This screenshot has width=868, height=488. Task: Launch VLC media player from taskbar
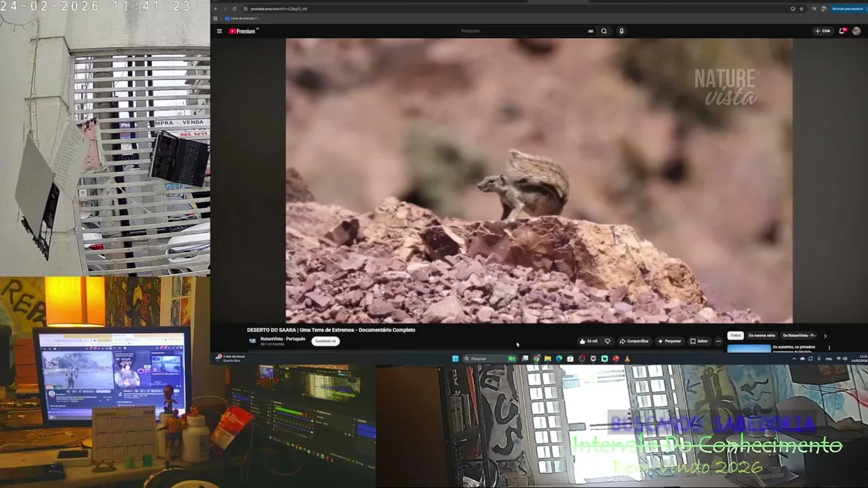pyautogui.click(x=627, y=359)
